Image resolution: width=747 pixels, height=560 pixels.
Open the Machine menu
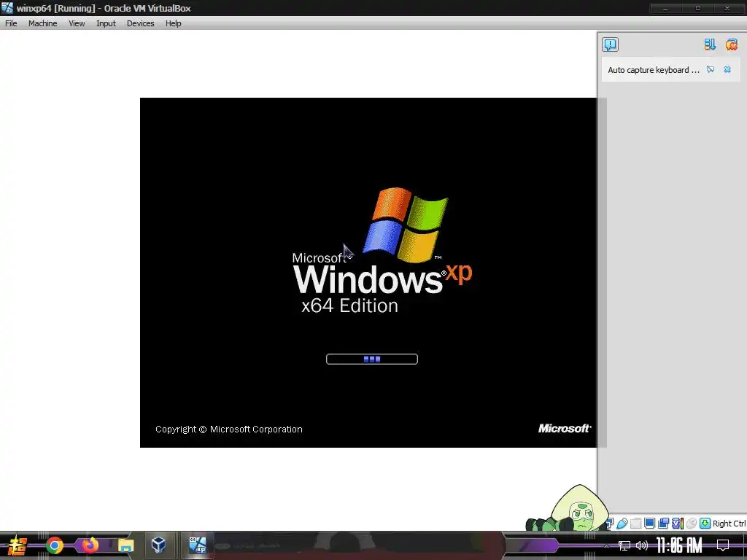(x=42, y=23)
